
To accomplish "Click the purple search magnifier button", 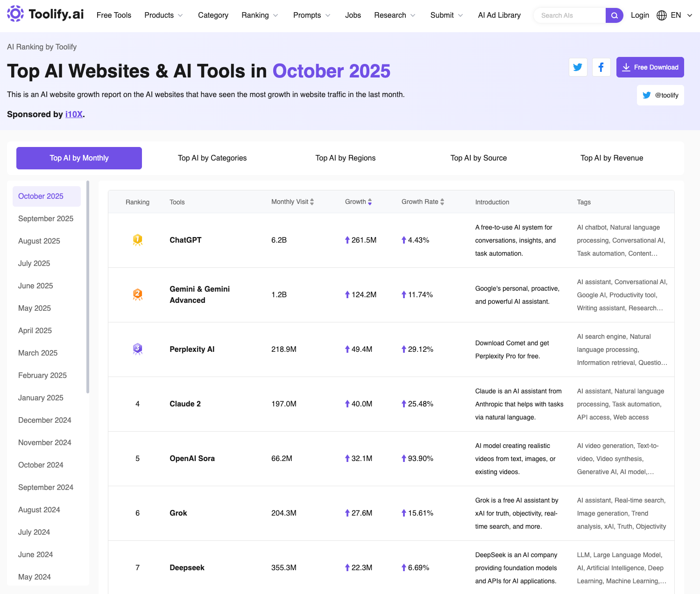I will point(614,15).
